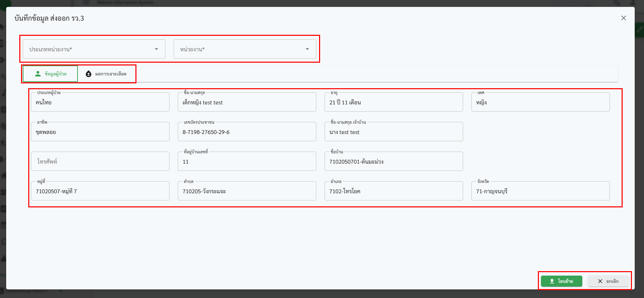Click the ประเภทผู้ป่วย field showing คนไทย

100,102
